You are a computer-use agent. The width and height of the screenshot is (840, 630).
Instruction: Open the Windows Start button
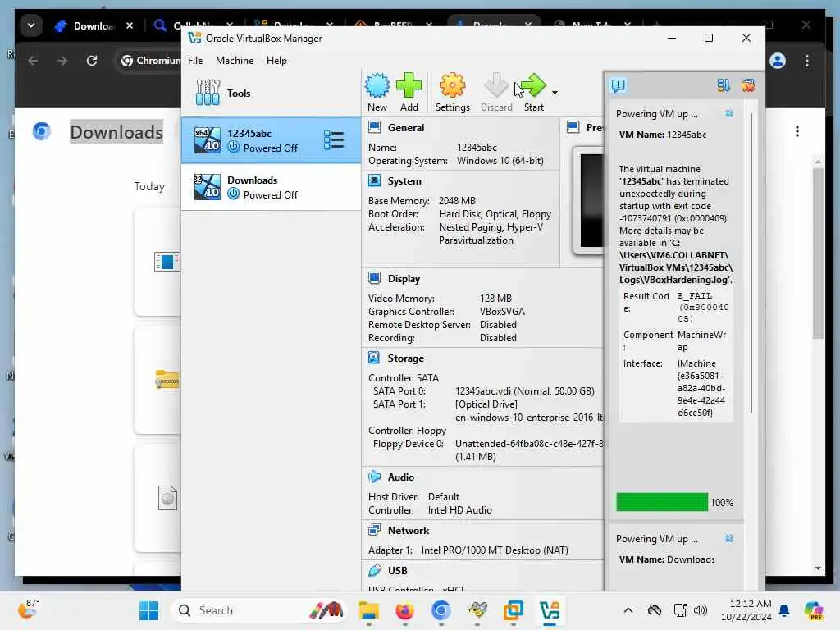(148, 610)
